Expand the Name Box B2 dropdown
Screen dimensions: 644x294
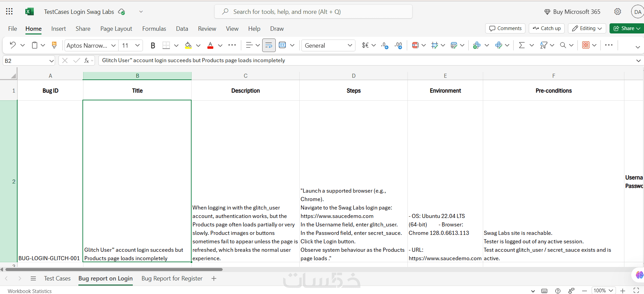click(51, 61)
